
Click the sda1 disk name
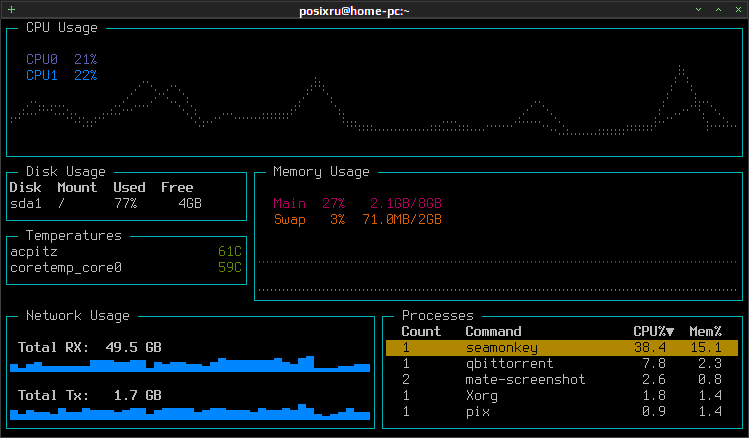tap(26, 203)
